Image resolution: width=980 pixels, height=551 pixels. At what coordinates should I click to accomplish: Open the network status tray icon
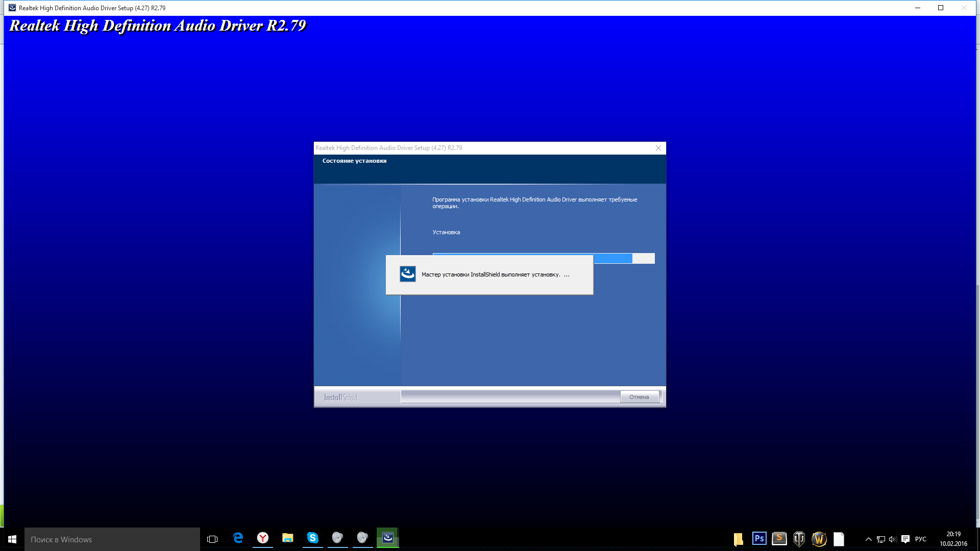tap(881, 539)
